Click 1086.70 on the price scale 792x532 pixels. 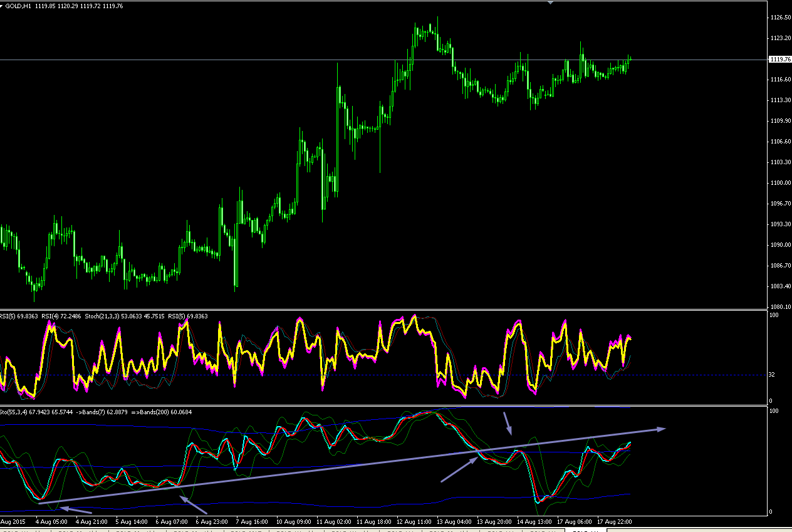point(780,266)
